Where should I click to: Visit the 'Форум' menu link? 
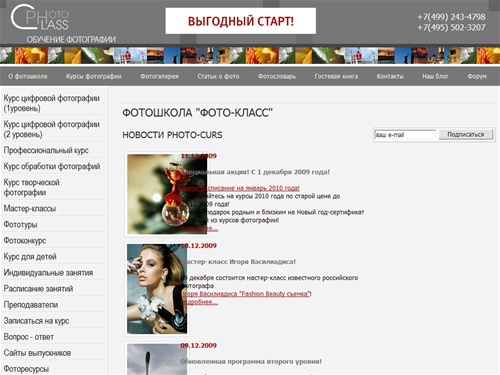point(477,76)
